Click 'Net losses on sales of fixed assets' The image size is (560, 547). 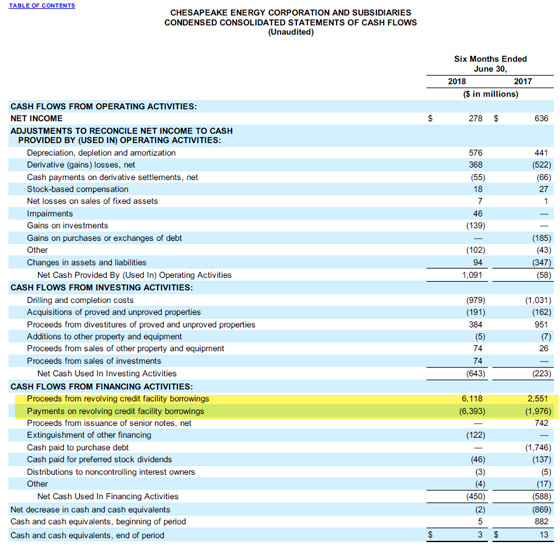tap(92, 201)
